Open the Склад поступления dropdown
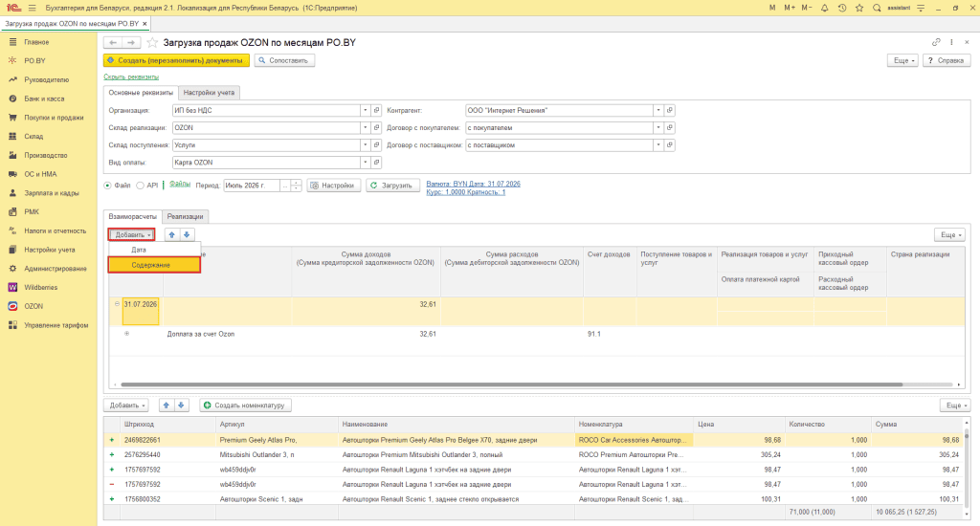980x526 pixels. (365, 145)
